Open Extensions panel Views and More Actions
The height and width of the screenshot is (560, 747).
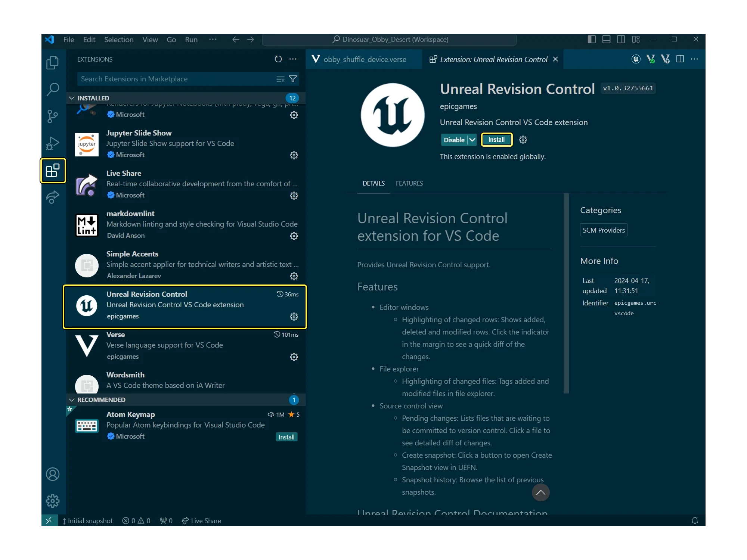(293, 59)
